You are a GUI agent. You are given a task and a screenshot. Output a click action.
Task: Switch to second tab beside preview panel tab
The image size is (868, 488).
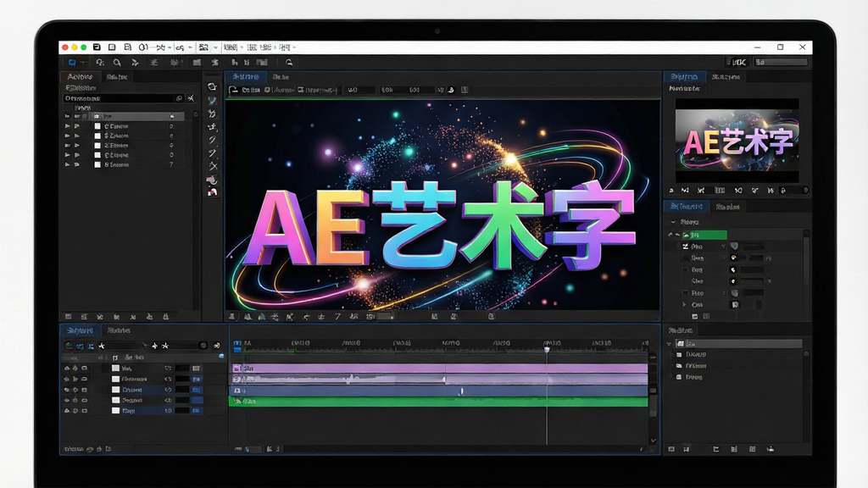point(726,77)
